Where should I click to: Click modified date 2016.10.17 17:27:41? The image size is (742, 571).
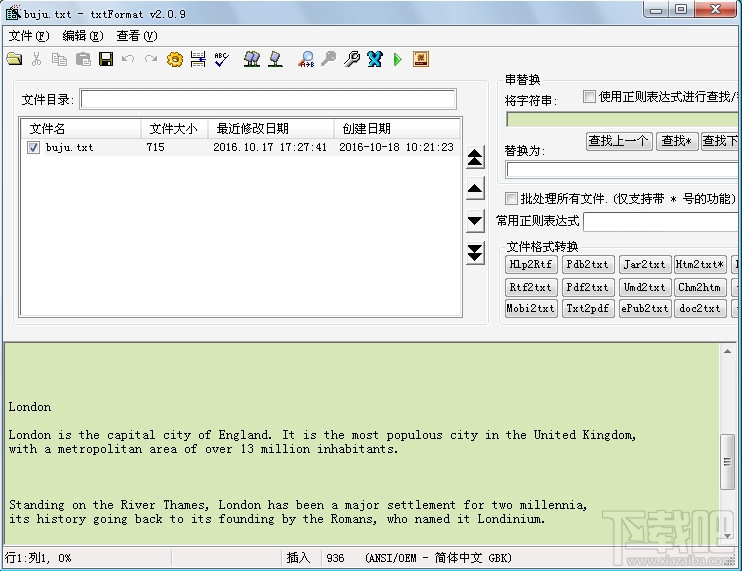[x=270, y=147]
